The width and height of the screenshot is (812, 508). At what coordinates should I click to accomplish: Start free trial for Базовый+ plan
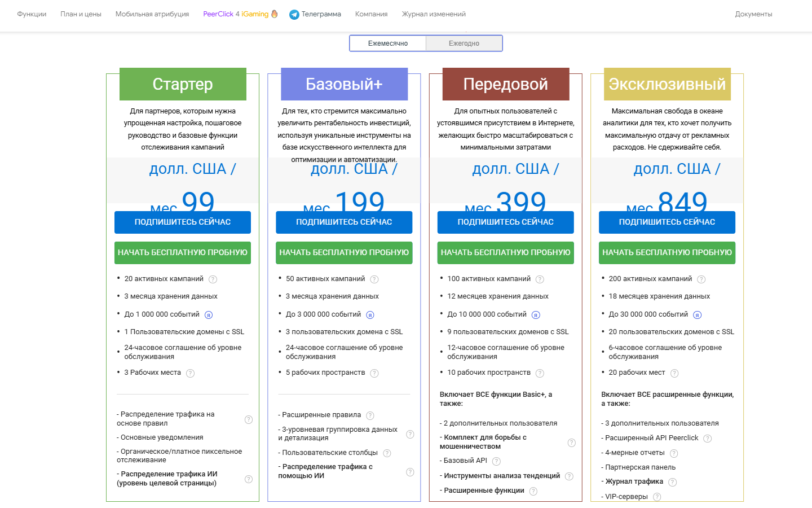[x=344, y=253]
